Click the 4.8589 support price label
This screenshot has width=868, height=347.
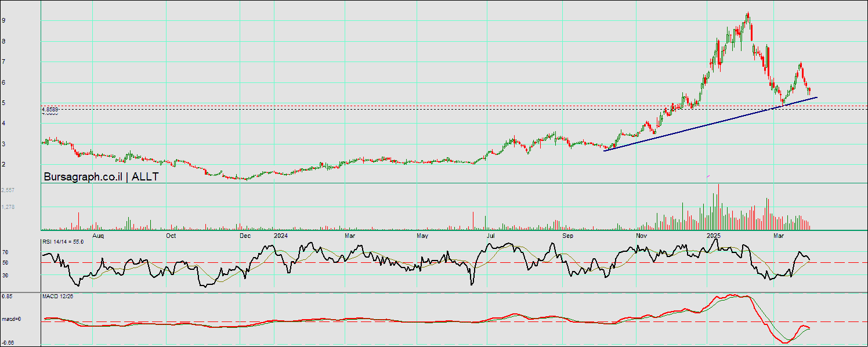click(x=50, y=109)
